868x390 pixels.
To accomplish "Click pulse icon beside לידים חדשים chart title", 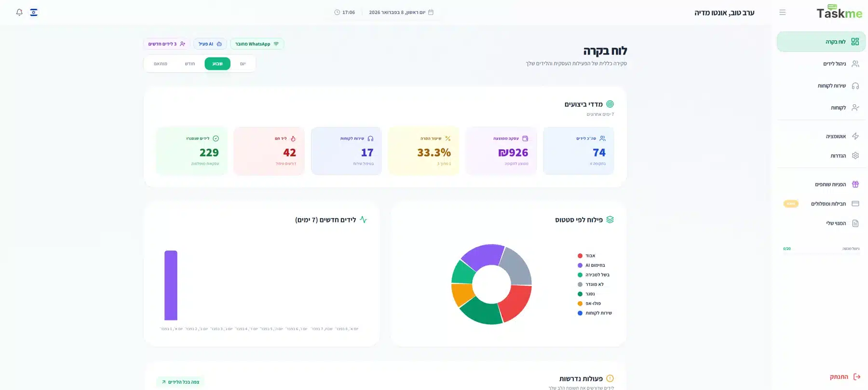I will tap(363, 220).
